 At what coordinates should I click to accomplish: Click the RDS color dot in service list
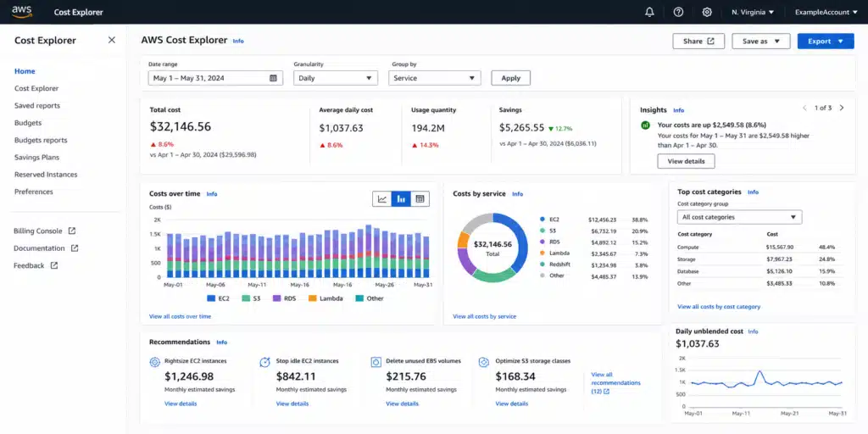(x=542, y=242)
